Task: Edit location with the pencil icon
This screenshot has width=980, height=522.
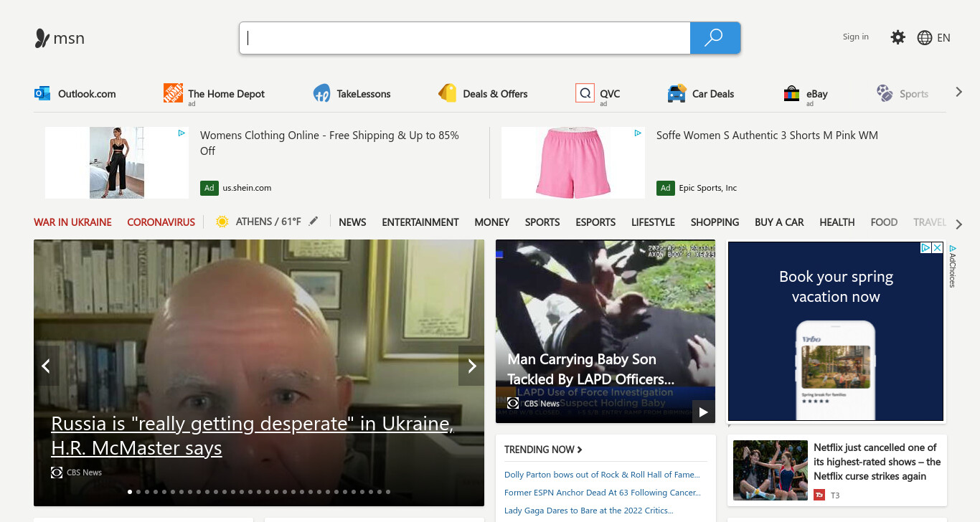Action: pyautogui.click(x=314, y=222)
